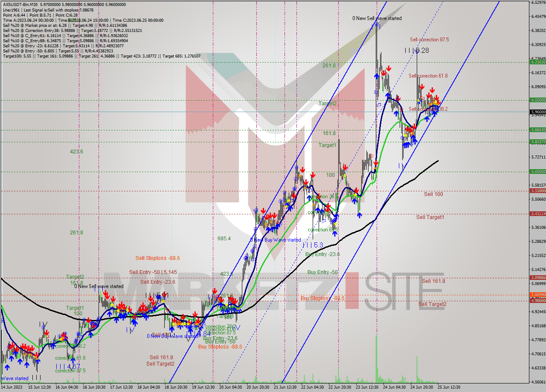Click the 'Sell correction 87.5' label
This screenshot has width=546, height=392.
pyautogui.click(x=429, y=40)
